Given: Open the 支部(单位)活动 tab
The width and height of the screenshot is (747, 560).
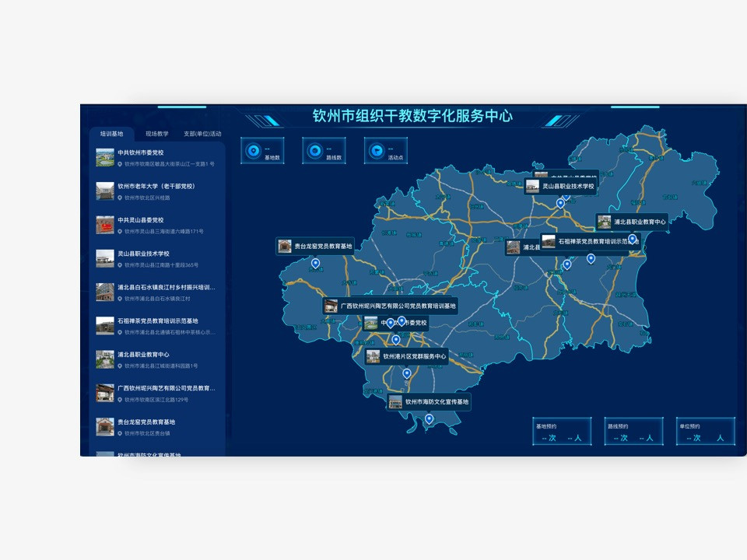Looking at the screenshot, I should coord(202,134).
